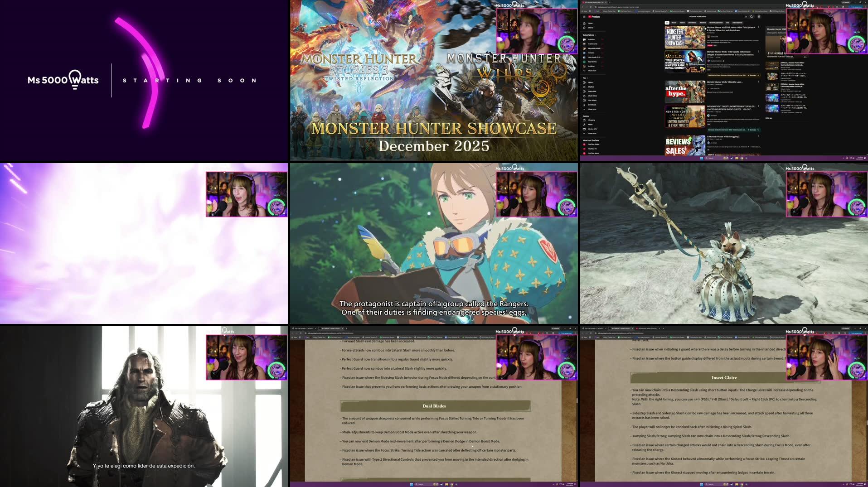Open YouTube Home from the sidebar
This screenshot has height=487, width=868.
click(591, 23)
